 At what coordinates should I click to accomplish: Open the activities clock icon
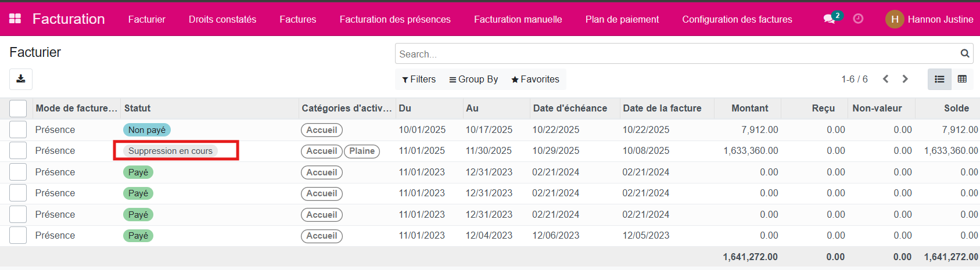858,19
